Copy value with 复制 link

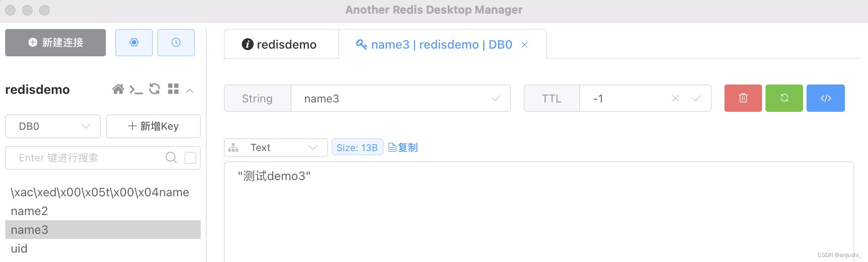403,148
